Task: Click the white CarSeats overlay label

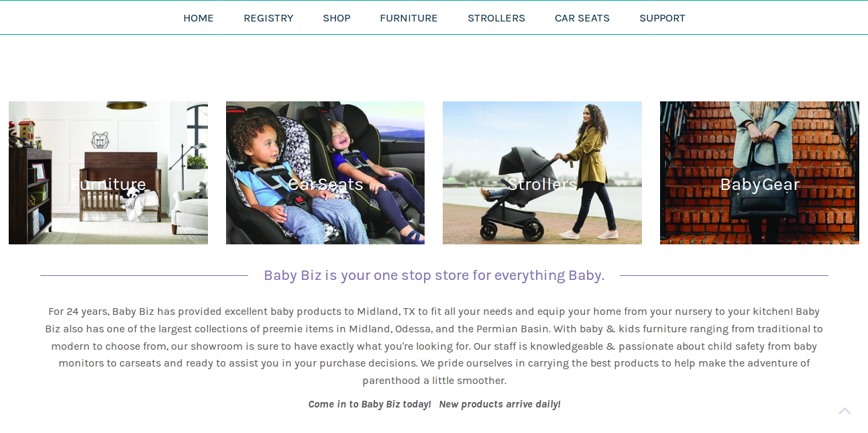Action: click(x=325, y=185)
